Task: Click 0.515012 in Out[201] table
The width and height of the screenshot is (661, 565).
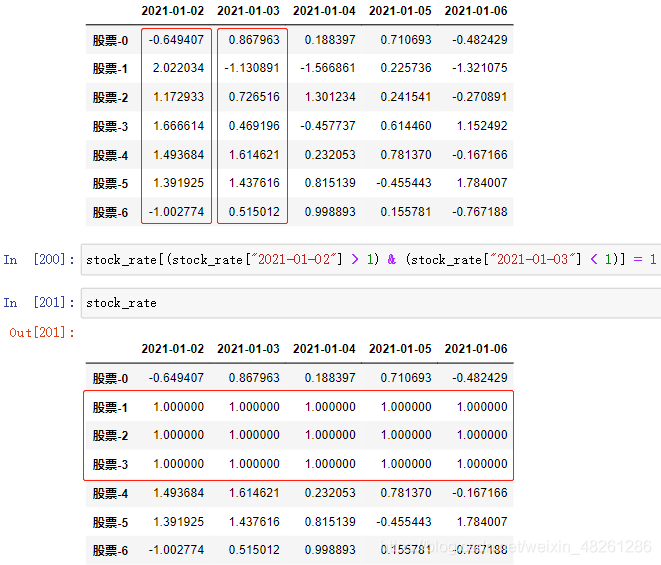Action: pos(254,550)
